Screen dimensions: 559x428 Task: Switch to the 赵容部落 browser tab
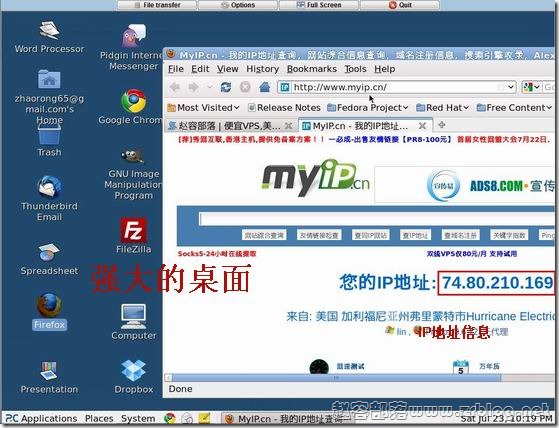230,125
